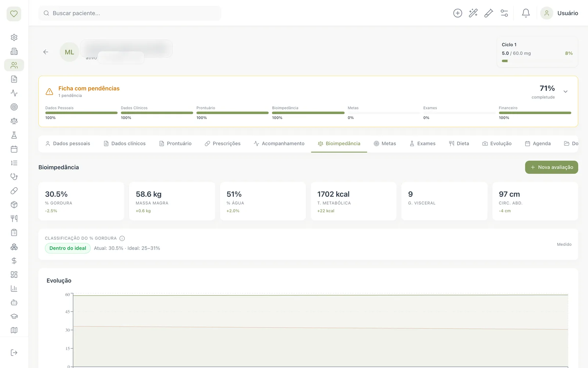Click the sliders filter icon in header
Image resolution: width=588 pixels, height=368 pixels.
[x=504, y=13]
